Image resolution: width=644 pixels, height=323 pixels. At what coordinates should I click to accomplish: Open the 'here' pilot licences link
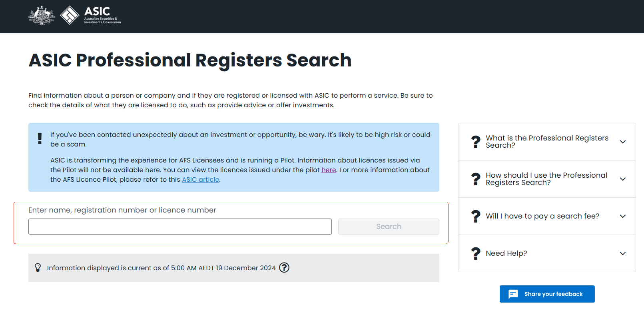click(x=329, y=170)
